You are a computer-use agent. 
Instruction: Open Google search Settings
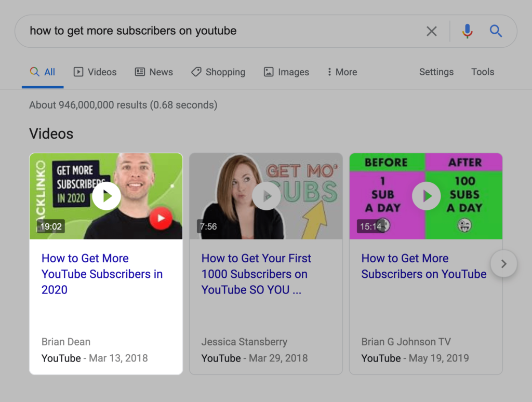coord(436,72)
